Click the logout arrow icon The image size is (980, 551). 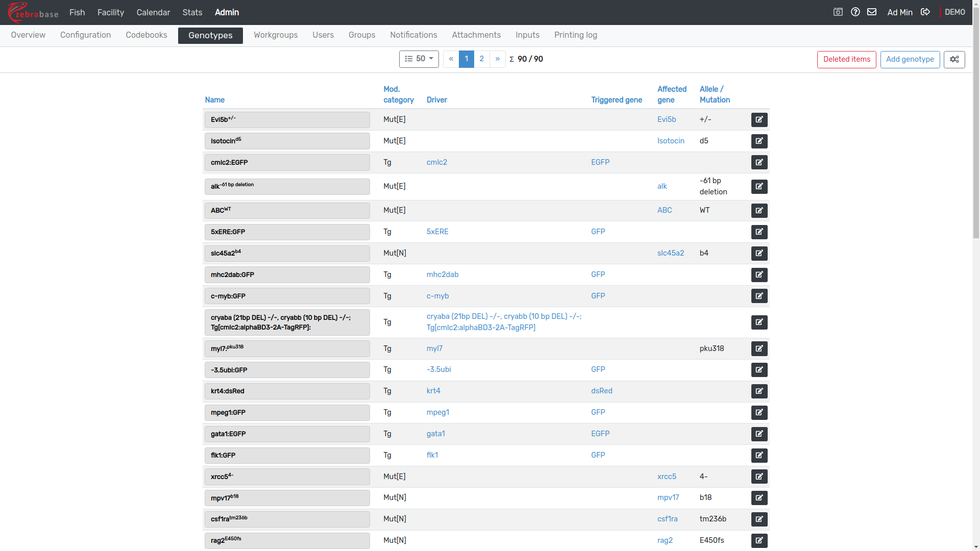925,12
